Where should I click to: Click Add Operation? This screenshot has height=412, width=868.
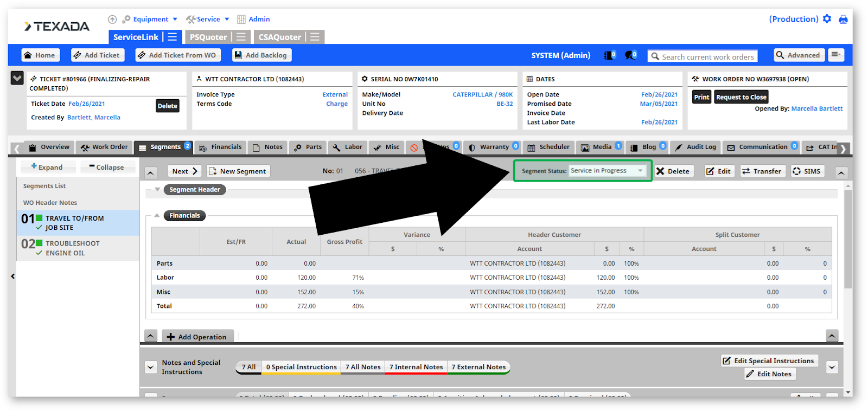tap(197, 337)
